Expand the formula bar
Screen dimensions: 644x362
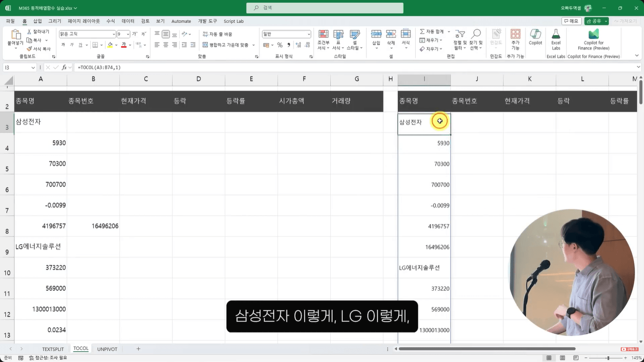(x=638, y=67)
